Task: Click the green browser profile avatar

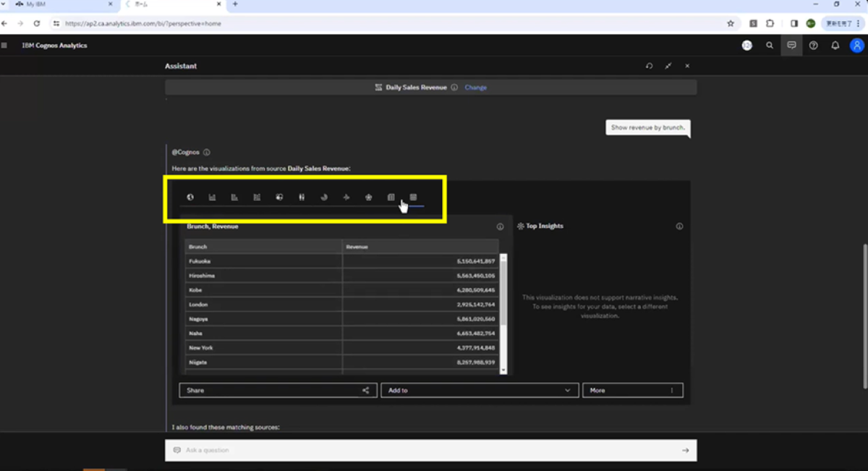Action: point(811,23)
